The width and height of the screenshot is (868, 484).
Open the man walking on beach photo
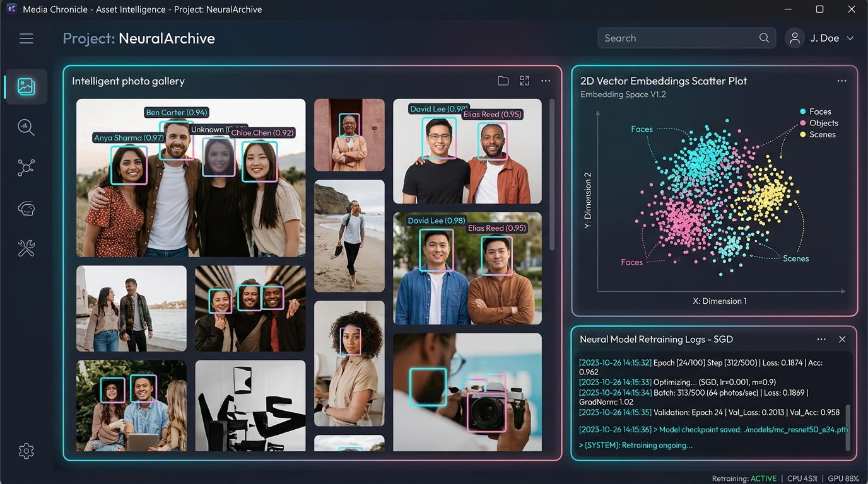[349, 236]
